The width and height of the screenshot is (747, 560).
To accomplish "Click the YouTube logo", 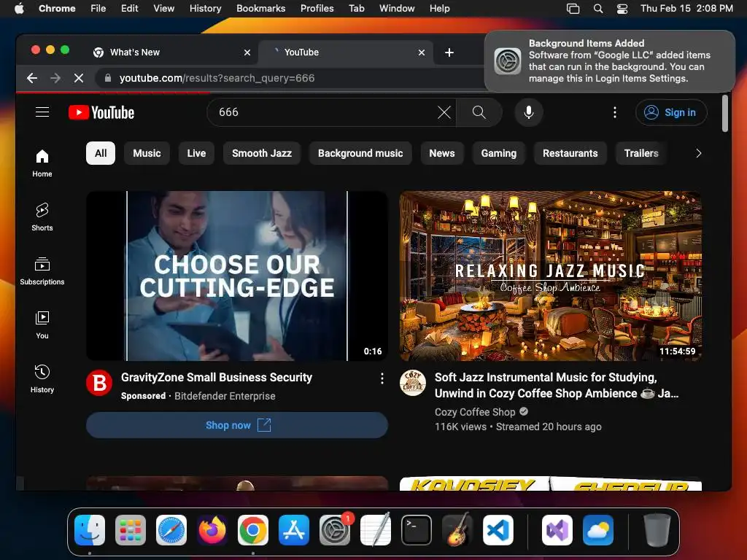I will 101,112.
